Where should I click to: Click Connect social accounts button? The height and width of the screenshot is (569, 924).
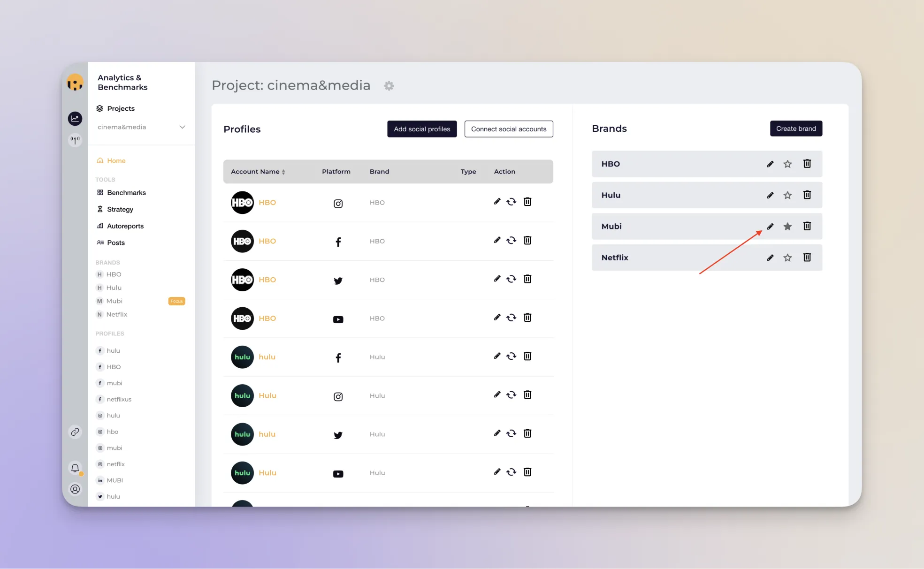509,129
